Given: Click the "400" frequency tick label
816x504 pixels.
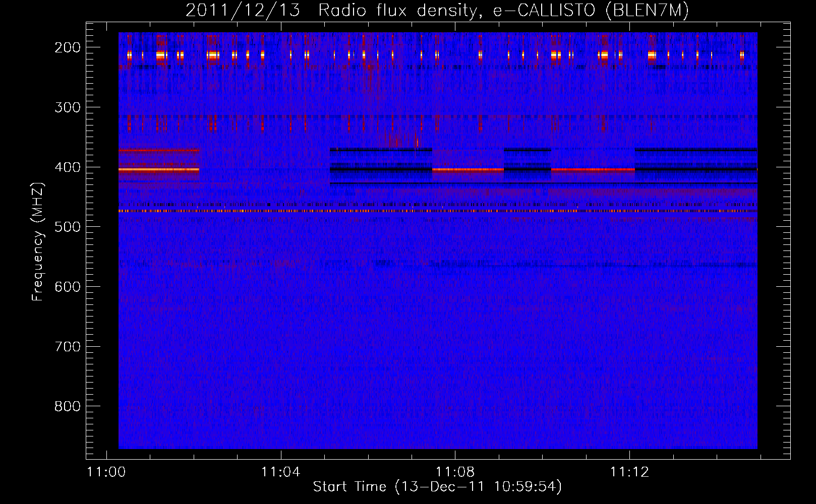Looking at the screenshot, I should (68, 167).
